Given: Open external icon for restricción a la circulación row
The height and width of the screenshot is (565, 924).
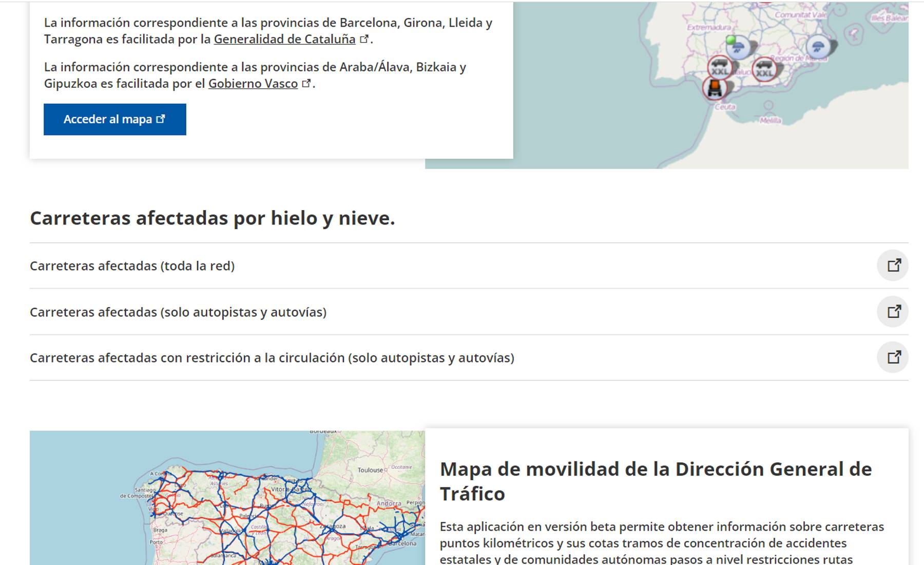Looking at the screenshot, I should 893,357.
